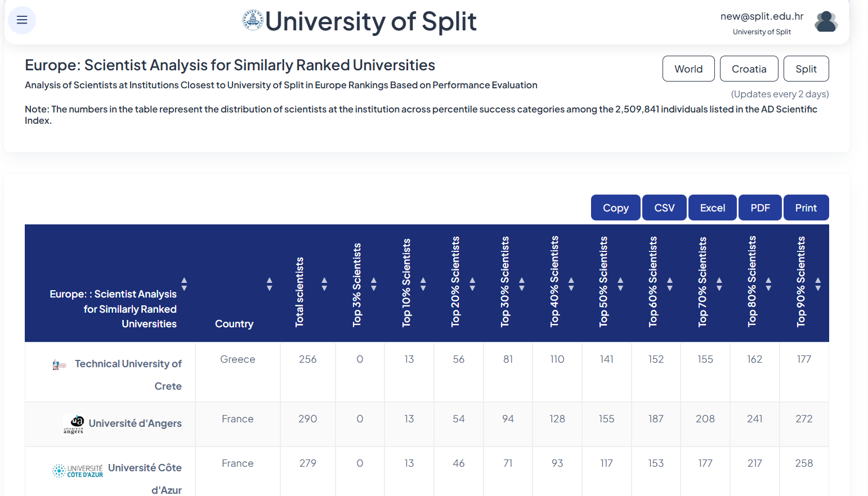
Task: Copy the table data
Action: tap(616, 208)
